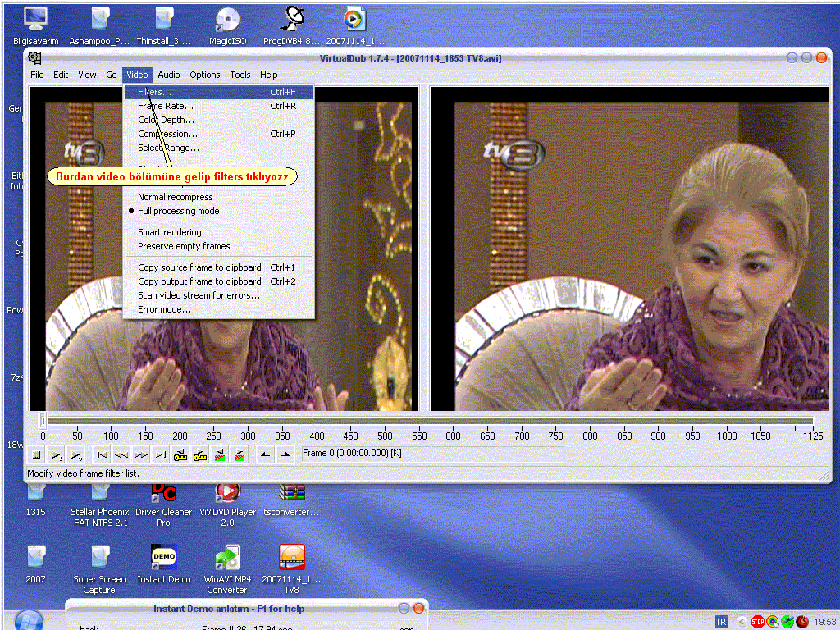Click the scene reverse scan icon
This screenshot has width=840, height=630.
(220, 455)
